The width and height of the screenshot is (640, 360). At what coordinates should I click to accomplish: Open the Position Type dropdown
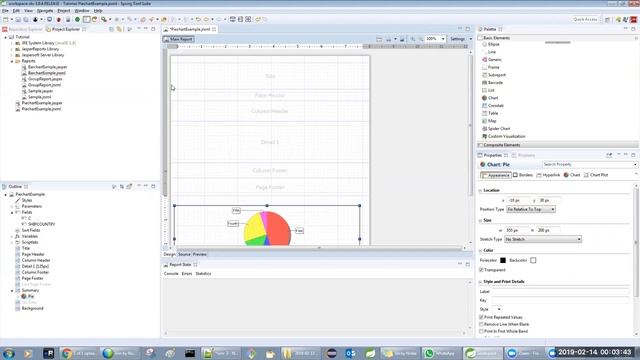click(x=531, y=209)
